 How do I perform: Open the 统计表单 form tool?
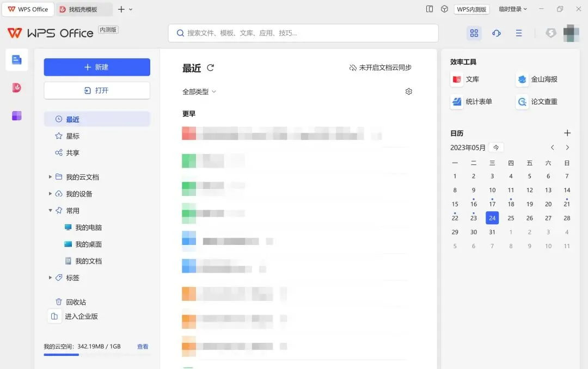click(471, 102)
